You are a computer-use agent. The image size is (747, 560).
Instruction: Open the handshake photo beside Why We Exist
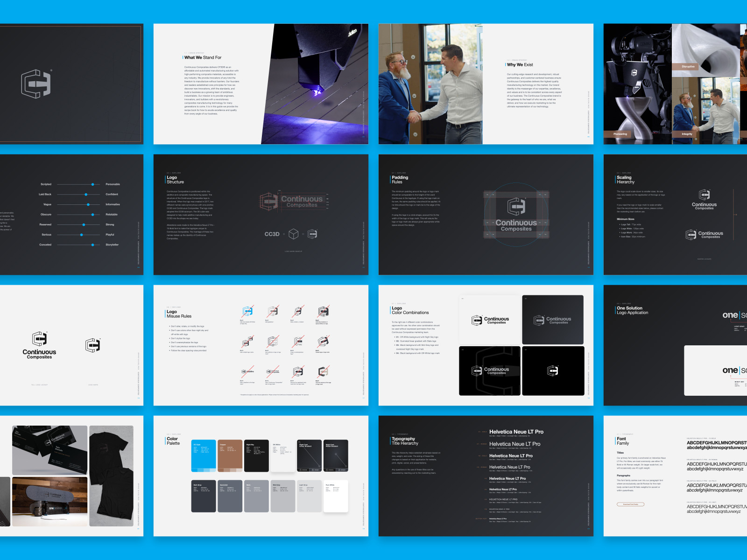(x=430, y=84)
